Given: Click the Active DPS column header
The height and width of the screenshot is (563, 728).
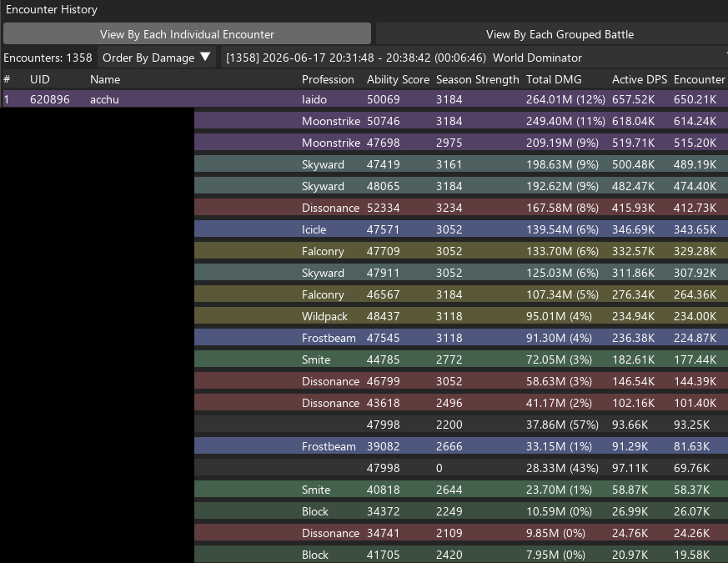Looking at the screenshot, I should point(640,79).
